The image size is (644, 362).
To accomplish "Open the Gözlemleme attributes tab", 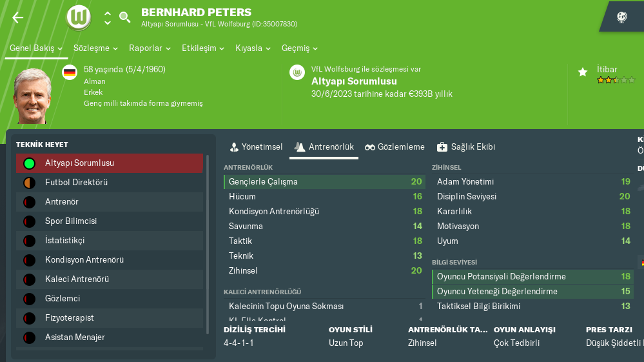I will [395, 147].
